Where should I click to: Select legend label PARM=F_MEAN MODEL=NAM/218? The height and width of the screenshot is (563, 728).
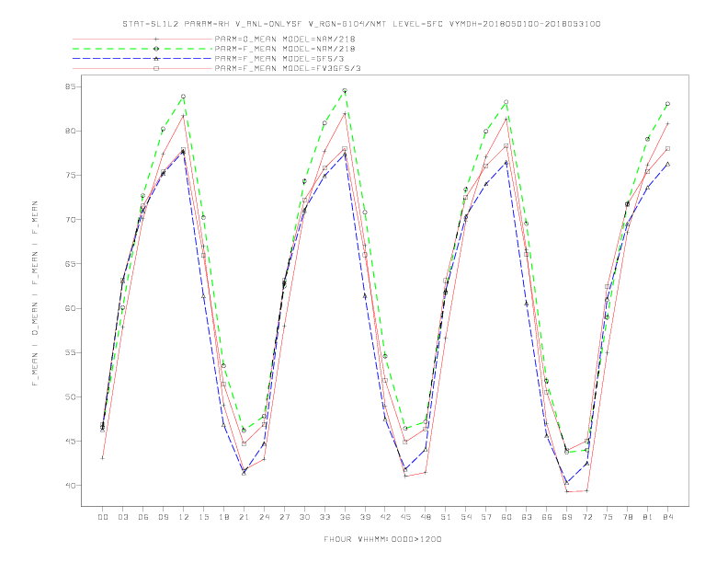(x=285, y=49)
